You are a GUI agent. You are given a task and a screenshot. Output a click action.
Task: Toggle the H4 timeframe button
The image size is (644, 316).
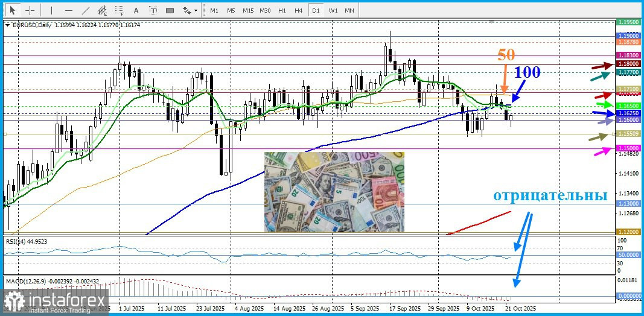pos(299,10)
